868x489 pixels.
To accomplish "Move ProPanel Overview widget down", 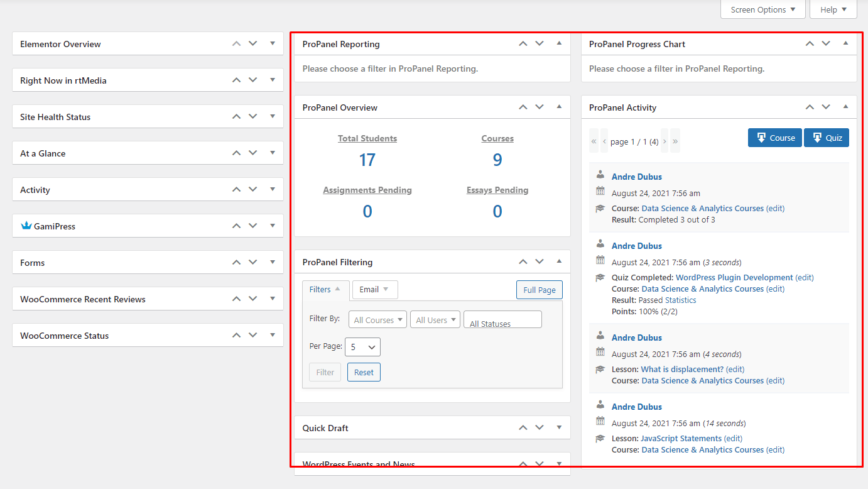I will (x=540, y=107).
